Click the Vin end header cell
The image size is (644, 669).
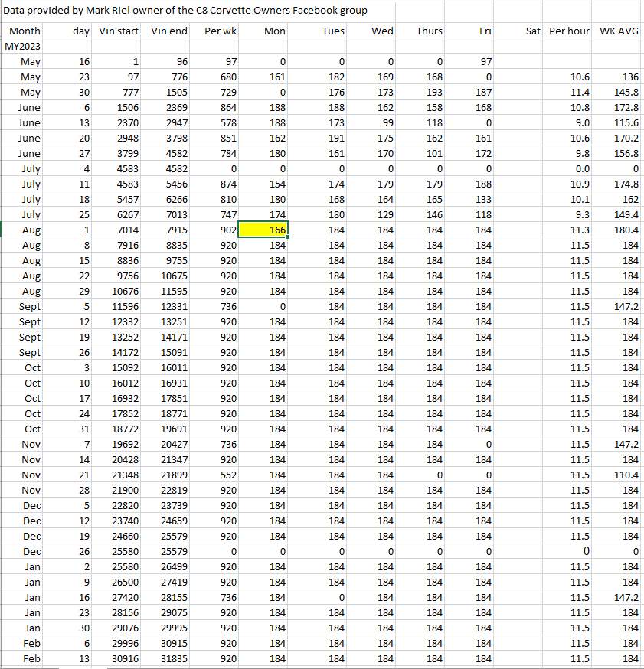coord(169,31)
